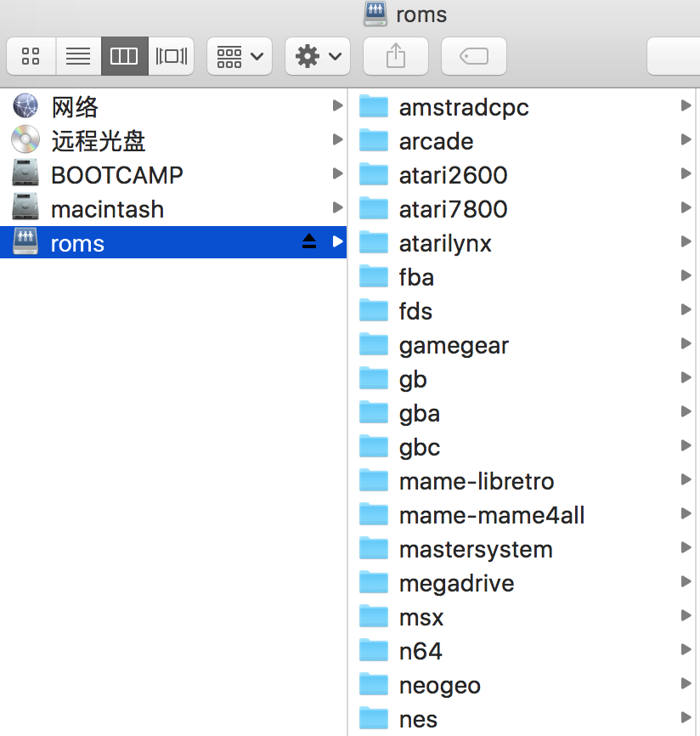Expand the macintash sidebar item
Screen dimensions: 700x736
click(337, 207)
